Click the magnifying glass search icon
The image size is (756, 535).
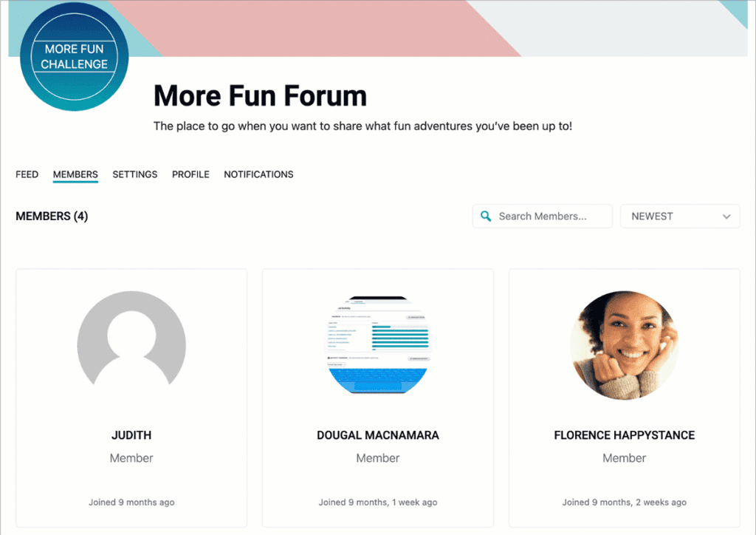point(486,216)
